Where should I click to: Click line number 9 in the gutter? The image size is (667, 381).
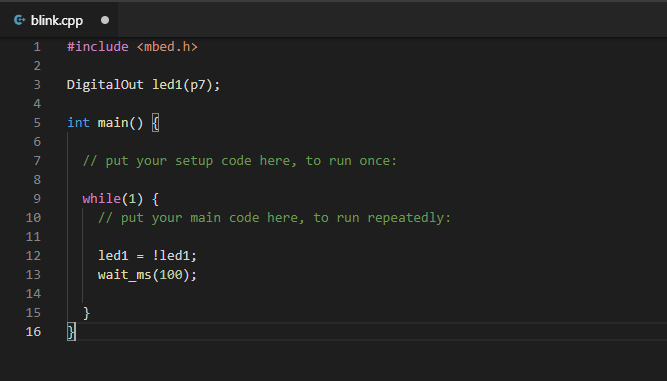pyautogui.click(x=37, y=199)
